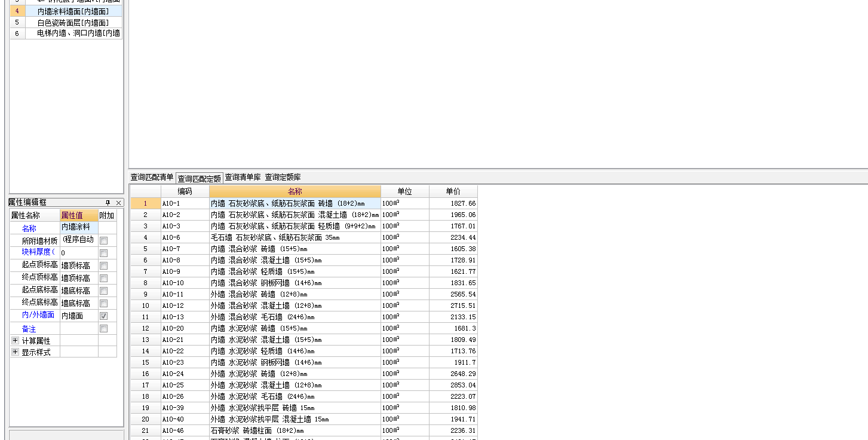This screenshot has height=440, width=868.
Task: Click price cell 2648.29
Action: click(453, 374)
